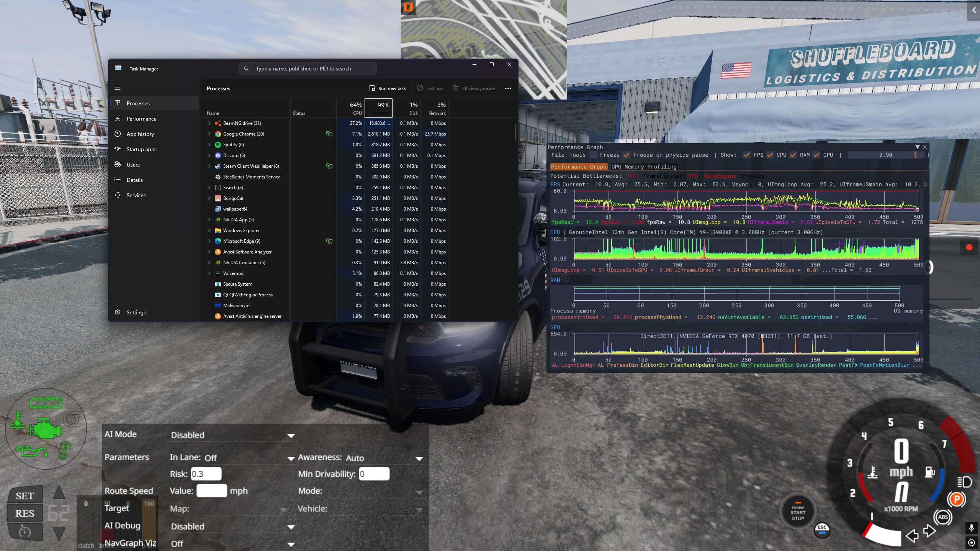The height and width of the screenshot is (551, 980).
Task: Click parking brake P indicator
Action: [x=956, y=499]
